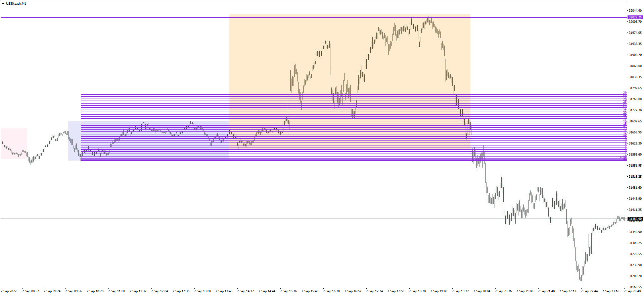Click the 2 Sep 15:48 time label
This screenshot has width=644, height=295.
[310, 291]
